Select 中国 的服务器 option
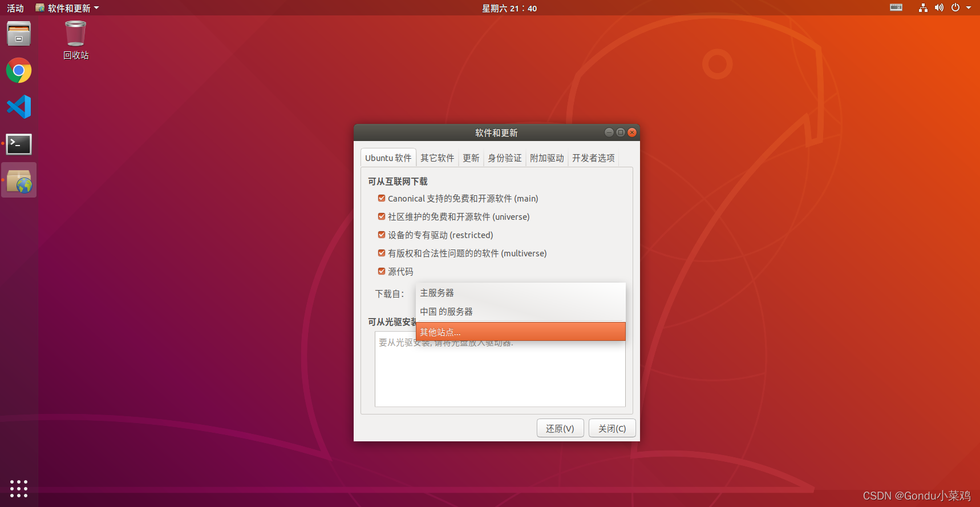Screen dimensions: 980x507 521,312
